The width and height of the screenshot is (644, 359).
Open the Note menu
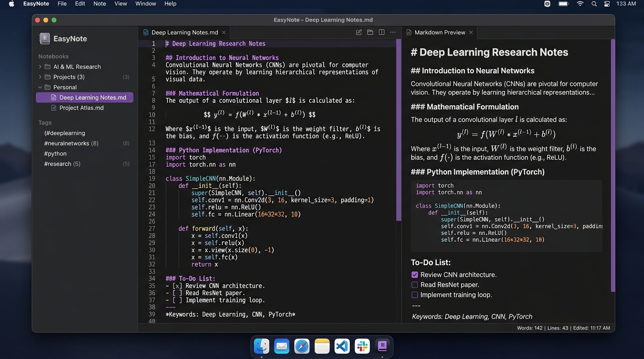point(100,4)
